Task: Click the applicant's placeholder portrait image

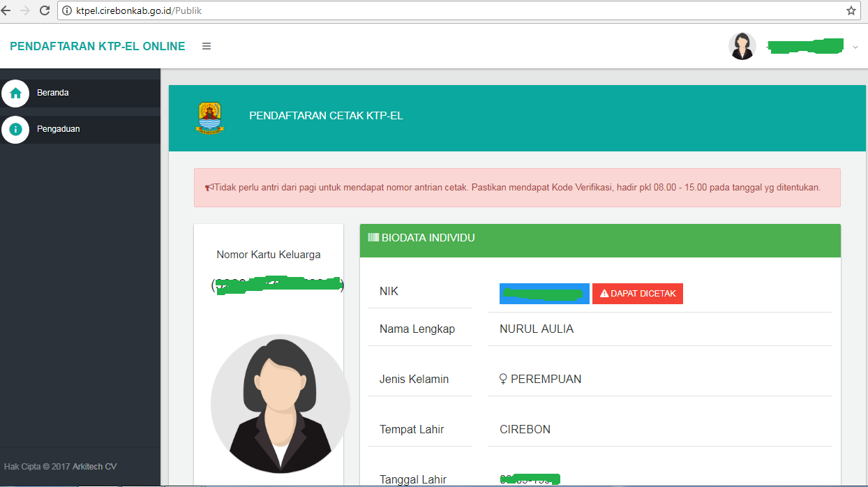Action: [280, 403]
